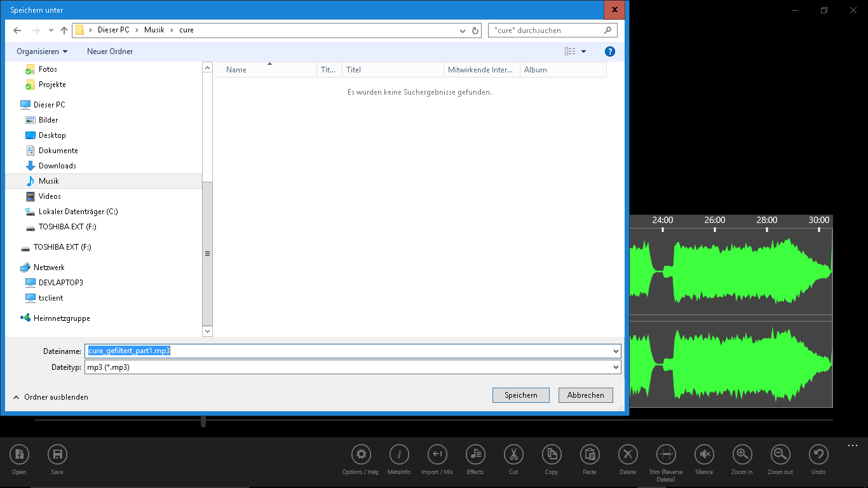The width and height of the screenshot is (868, 488).
Task: Select Lokaler Datenträger (C:)
Action: click(78, 212)
